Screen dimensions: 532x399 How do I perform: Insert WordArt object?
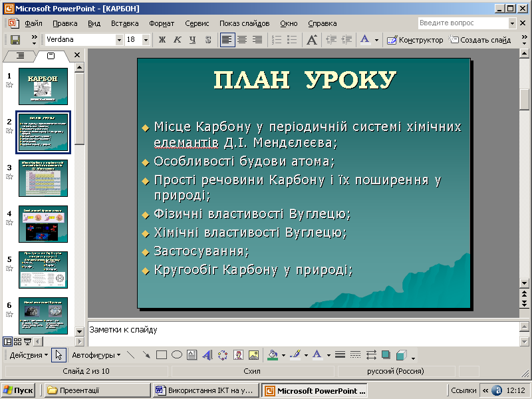[x=207, y=355]
